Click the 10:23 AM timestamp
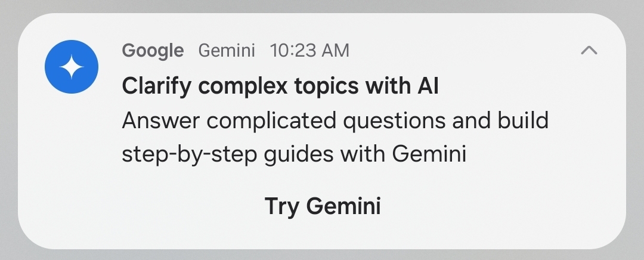Viewport: 644px width, 260px height. pos(309,51)
